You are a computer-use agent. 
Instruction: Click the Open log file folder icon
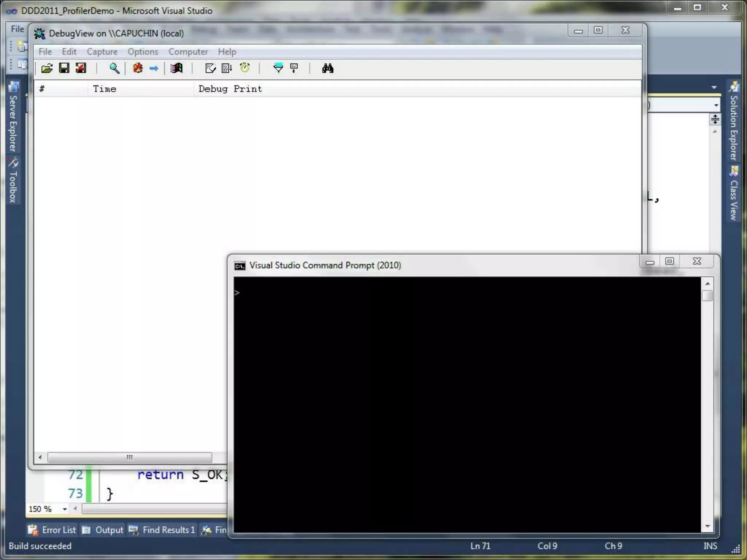tap(47, 68)
